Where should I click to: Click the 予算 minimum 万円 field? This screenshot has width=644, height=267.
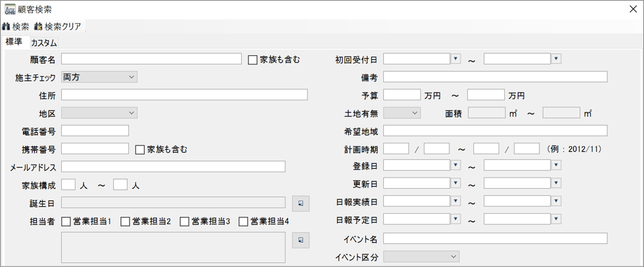point(402,95)
